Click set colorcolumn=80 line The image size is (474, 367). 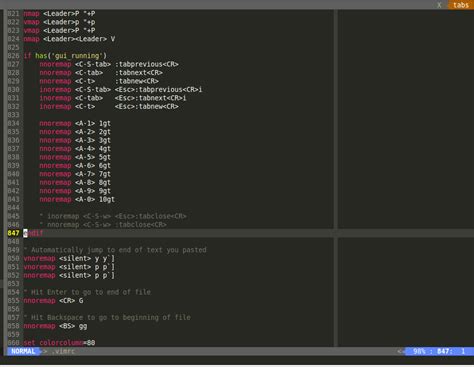(x=59, y=343)
